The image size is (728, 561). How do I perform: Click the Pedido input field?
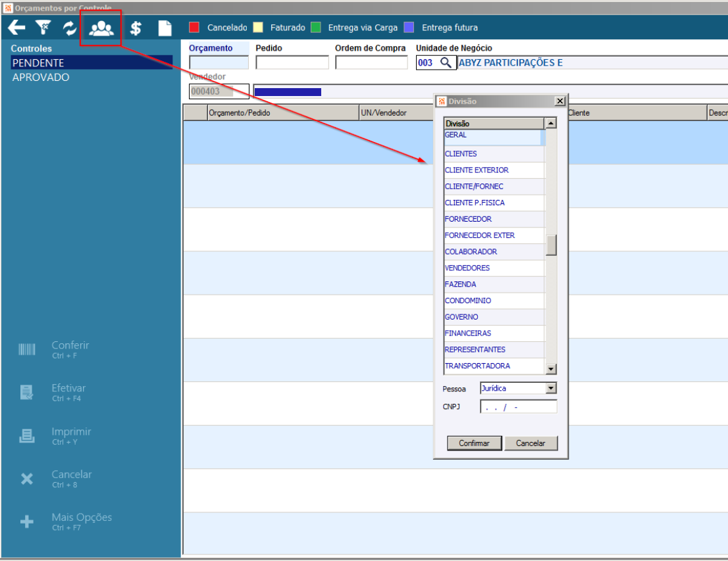(292, 62)
